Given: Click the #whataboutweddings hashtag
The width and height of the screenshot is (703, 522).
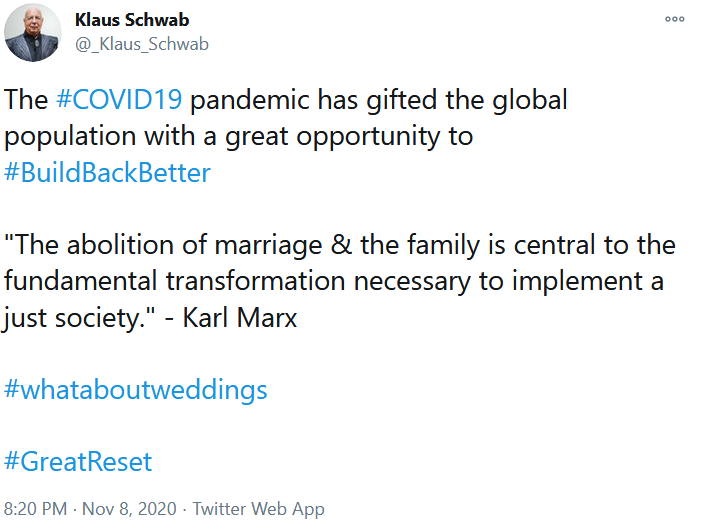Looking at the screenshot, I should click(x=136, y=388).
